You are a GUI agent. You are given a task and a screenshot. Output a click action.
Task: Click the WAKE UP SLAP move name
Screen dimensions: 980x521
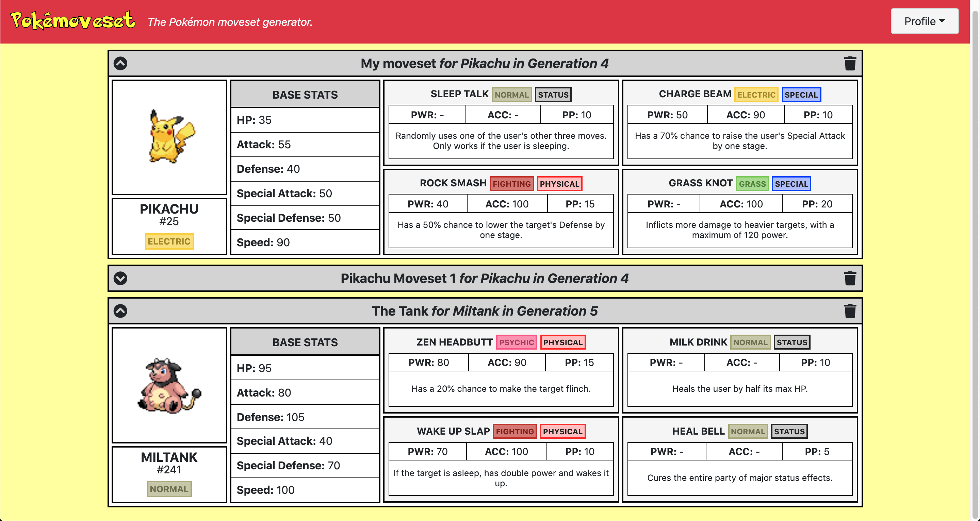453,431
